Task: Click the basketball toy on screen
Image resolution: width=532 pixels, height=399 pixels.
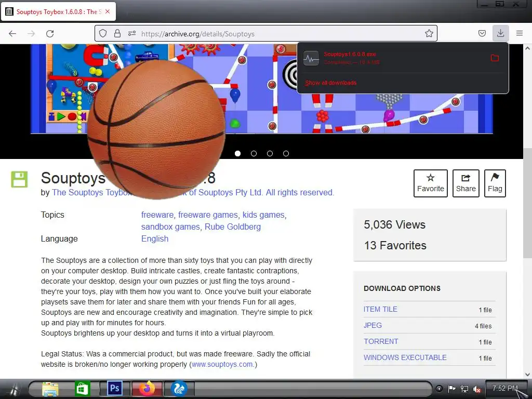Action: point(156,129)
